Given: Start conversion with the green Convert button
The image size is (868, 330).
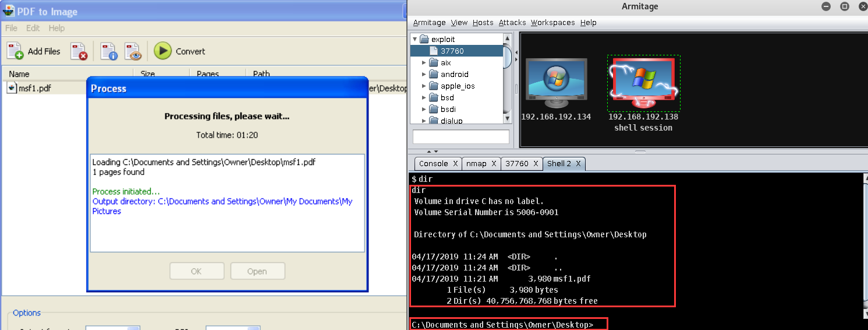Looking at the screenshot, I should pyautogui.click(x=162, y=51).
